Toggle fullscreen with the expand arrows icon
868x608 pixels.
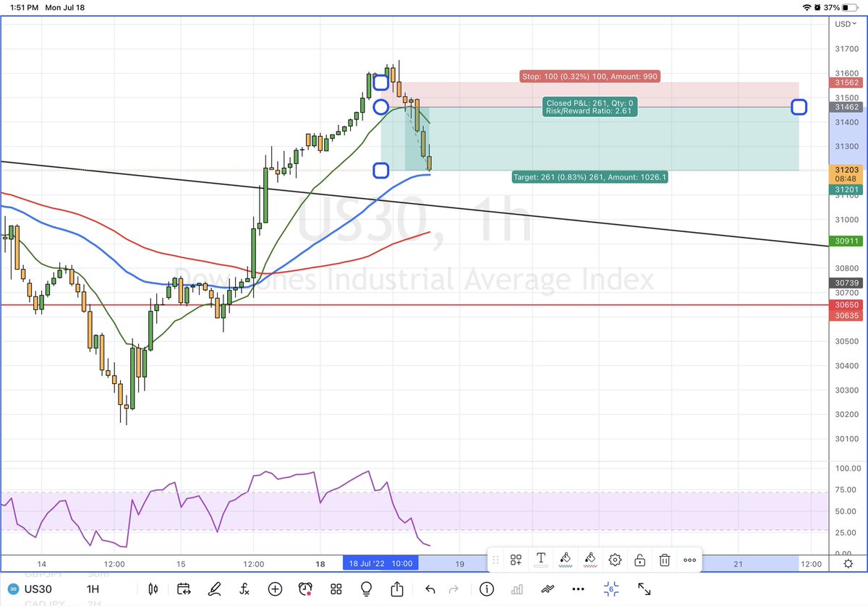click(644, 589)
